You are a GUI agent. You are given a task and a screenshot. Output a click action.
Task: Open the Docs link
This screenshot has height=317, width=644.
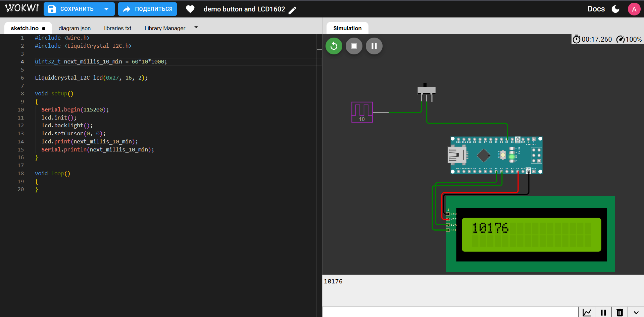(596, 9)
